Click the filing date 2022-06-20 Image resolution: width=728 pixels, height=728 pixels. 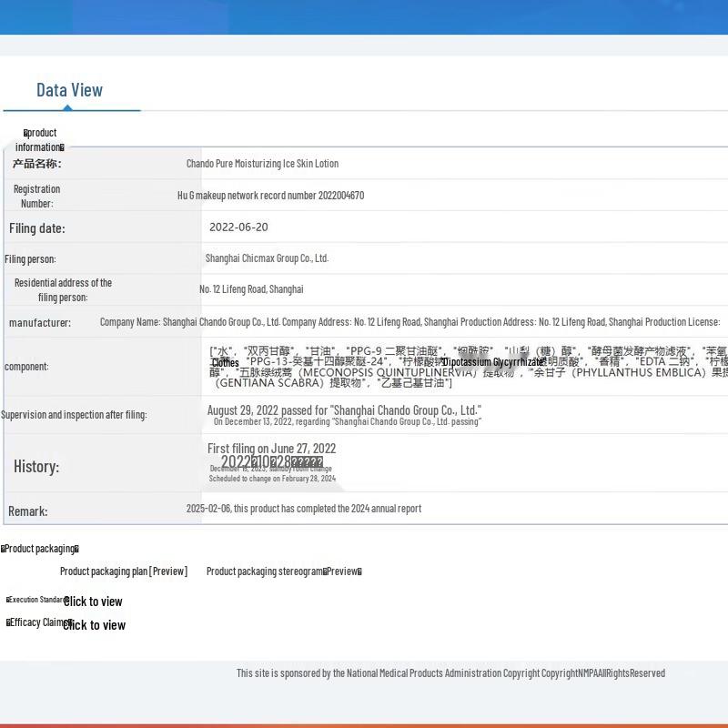pos(238,227)
